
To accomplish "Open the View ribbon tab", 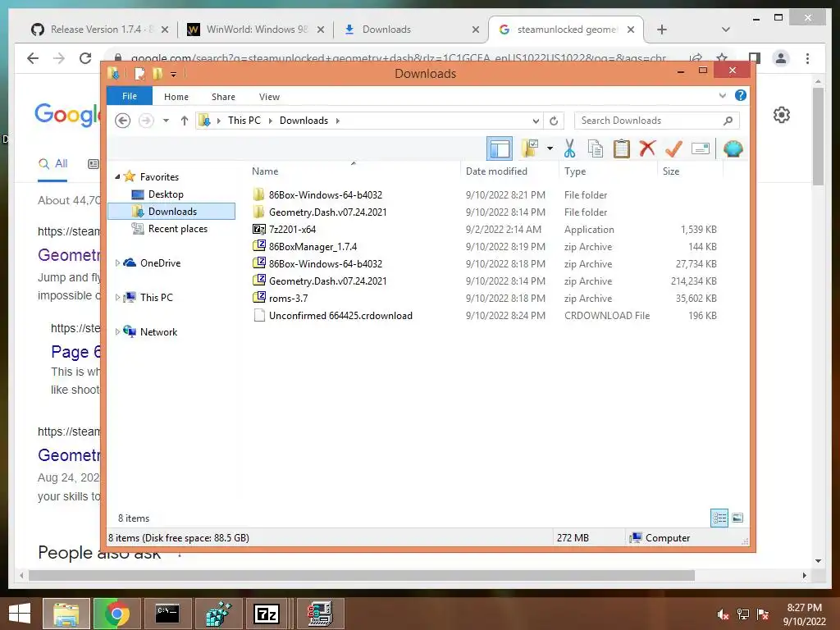I will [x=269, y=97].
